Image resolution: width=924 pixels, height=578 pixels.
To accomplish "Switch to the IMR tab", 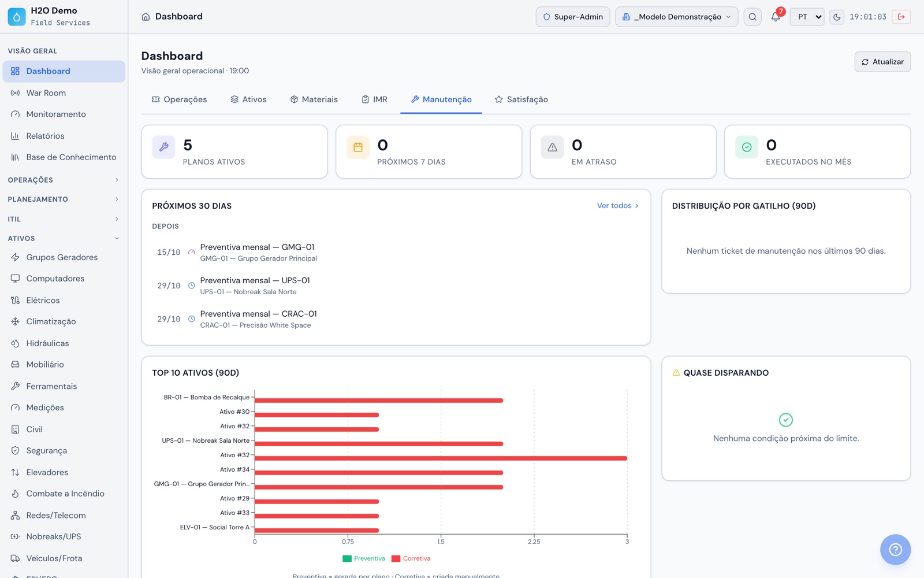I will pos(374,99).
